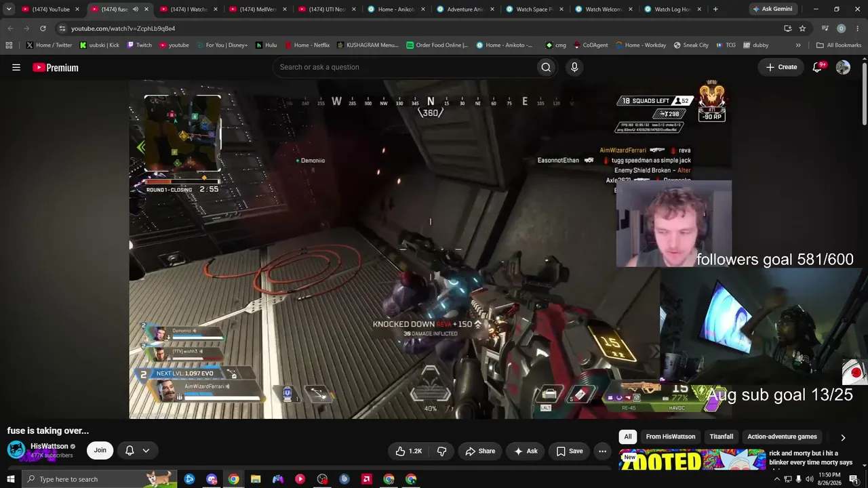
Task: Open the Create menu
Action: [x=781, y=67]
